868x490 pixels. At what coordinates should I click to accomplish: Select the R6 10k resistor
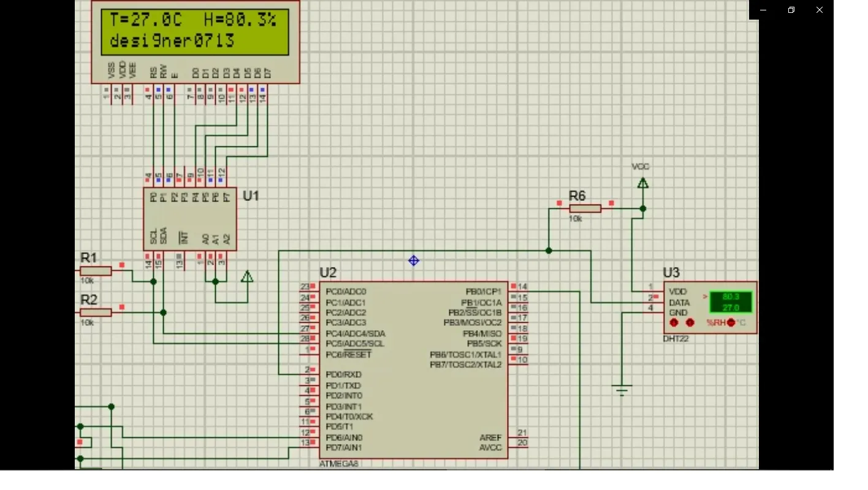[585, 209]
